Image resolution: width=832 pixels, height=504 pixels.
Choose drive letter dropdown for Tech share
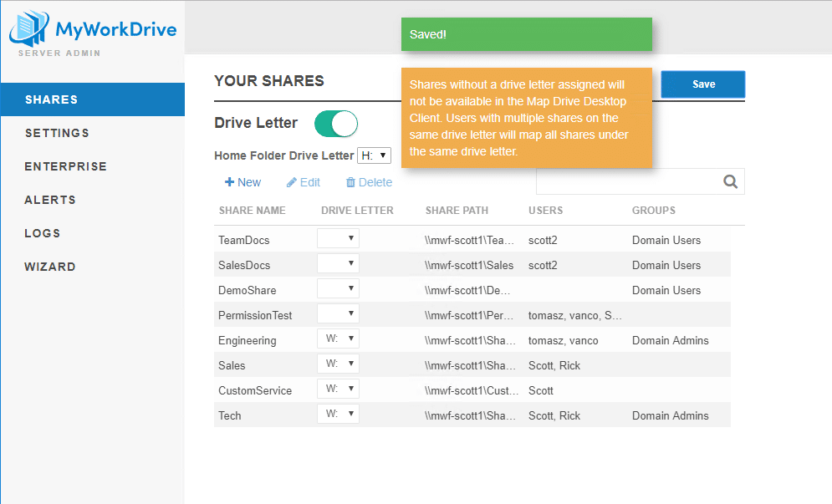click(338, 415)
